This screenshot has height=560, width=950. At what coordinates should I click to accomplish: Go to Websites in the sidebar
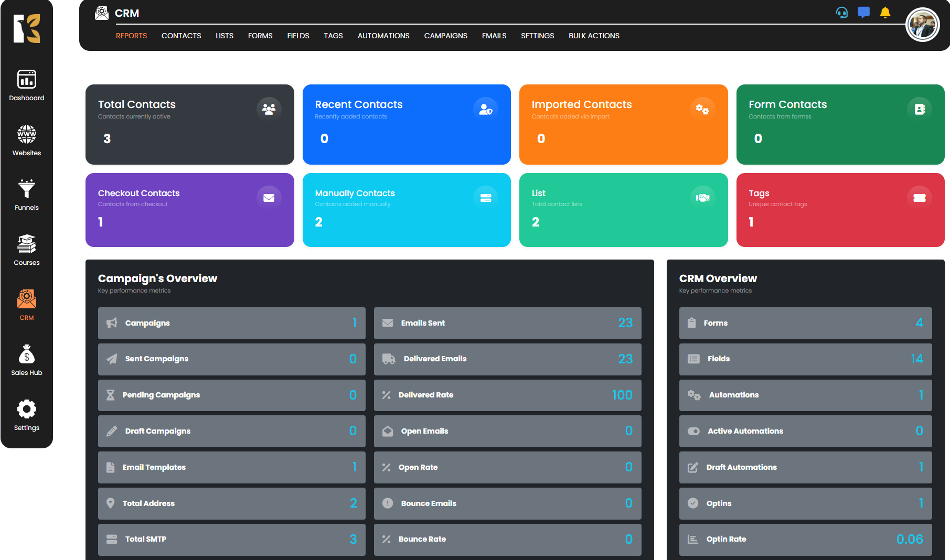click(27, 140)
